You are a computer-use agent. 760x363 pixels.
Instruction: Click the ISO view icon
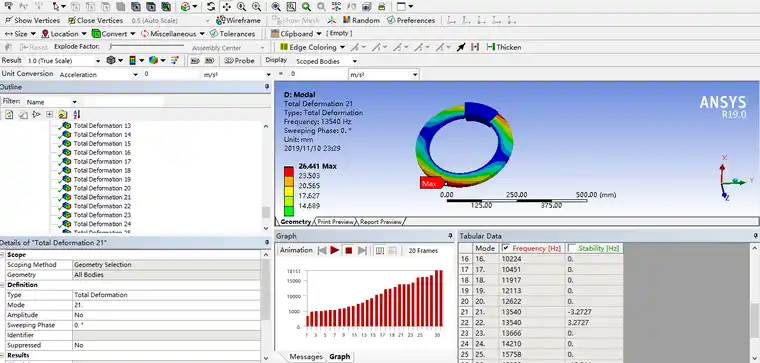click(336, 7)
